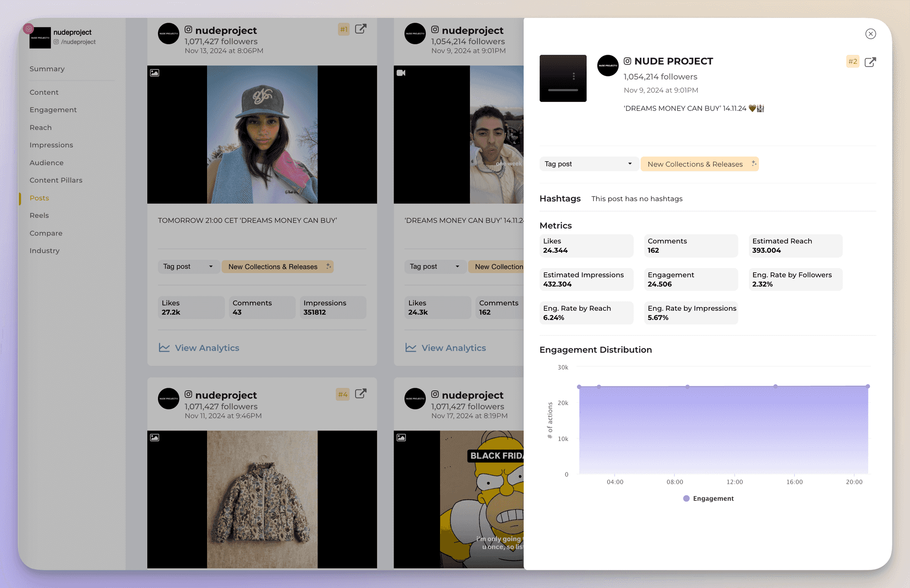Viewport: 910px width, 588px height.
Task: Click image type icon on Nov 13 post
Action: coord(155,73)
